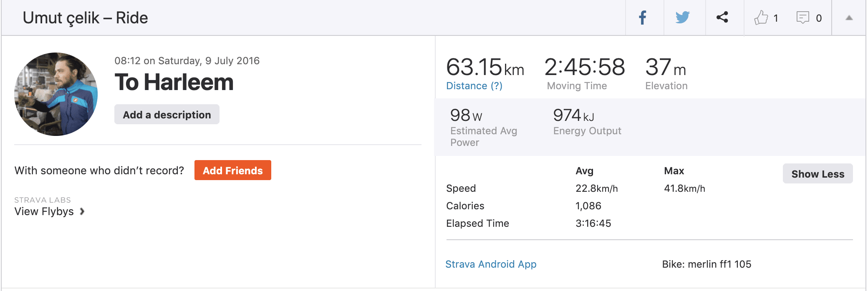Image resolution: width=868 pixels, height=291 pixels.
Task: Open comments speech bubble icon
Action: tap(803, 18)
